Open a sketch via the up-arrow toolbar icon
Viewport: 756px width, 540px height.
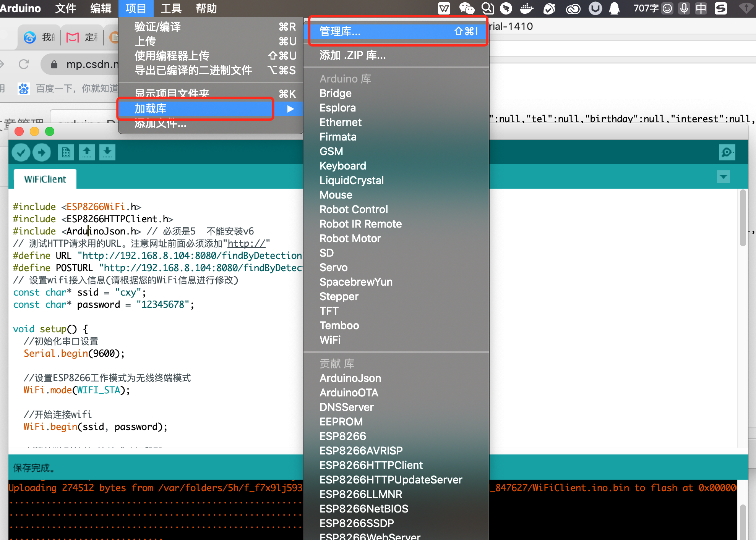point(87,152)
